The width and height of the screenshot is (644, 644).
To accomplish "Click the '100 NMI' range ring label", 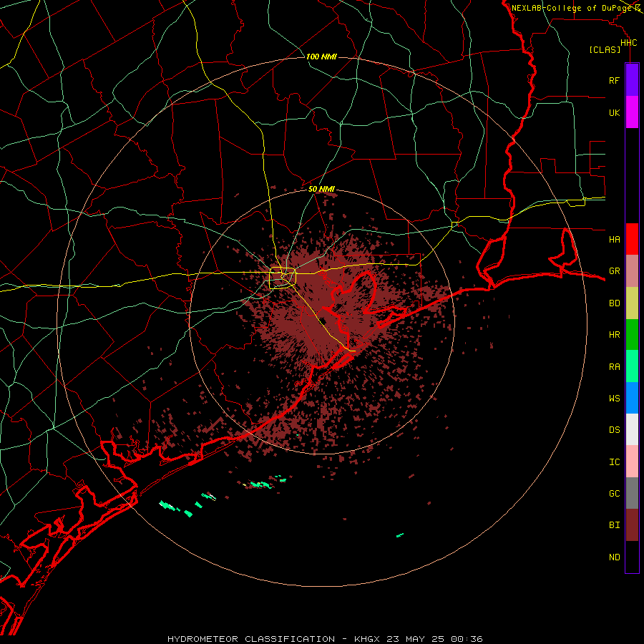I will (321, 57).
